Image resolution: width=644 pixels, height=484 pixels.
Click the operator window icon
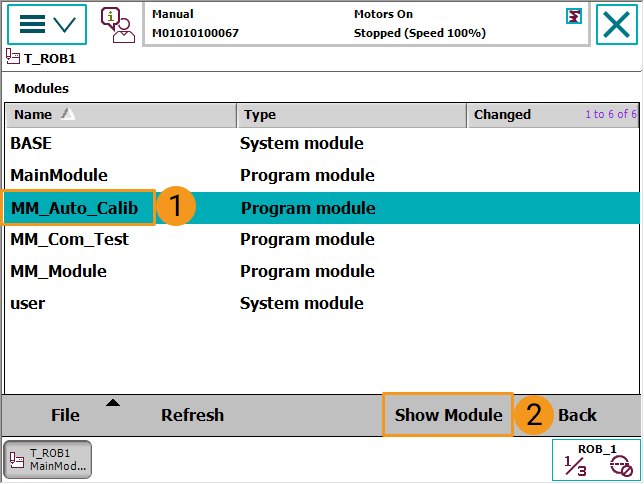(x=117, y=24)
